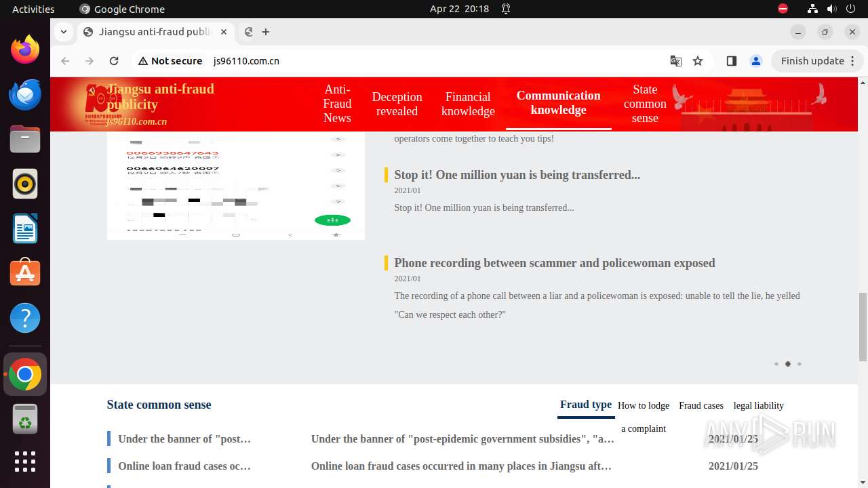Toggle the Chrome side panel
This screenshot has width=868, height=488.
731,61
